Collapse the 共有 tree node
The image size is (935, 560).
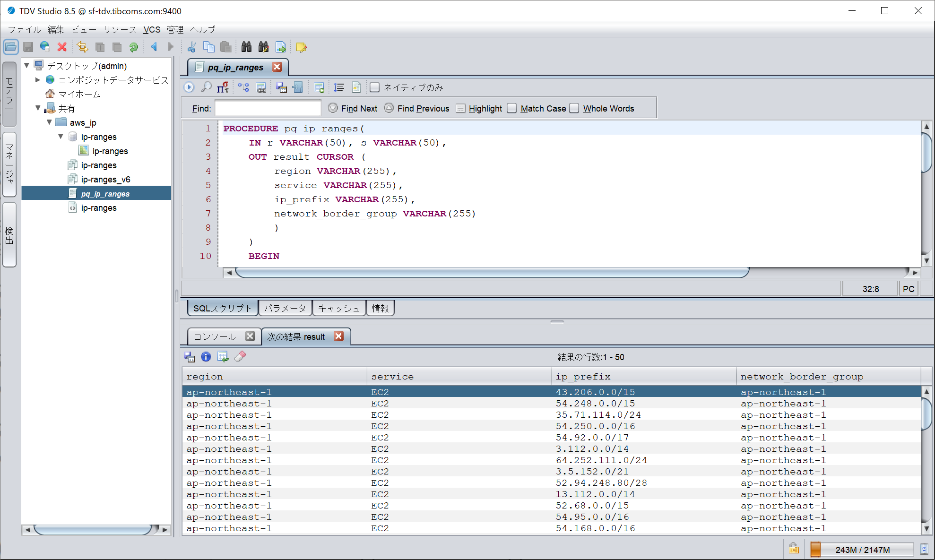pyautogui.click(x=38, y=108)
